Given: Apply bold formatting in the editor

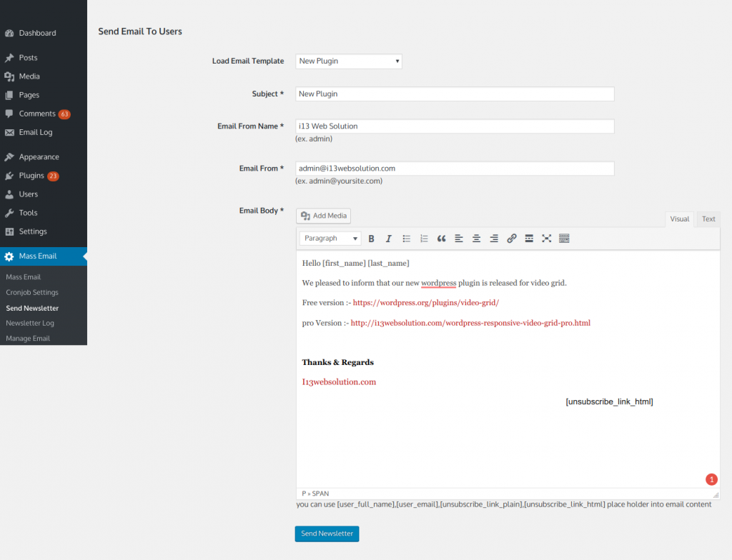Looking at the screenshot, I should pyautogui.click(x=371, y=238).
